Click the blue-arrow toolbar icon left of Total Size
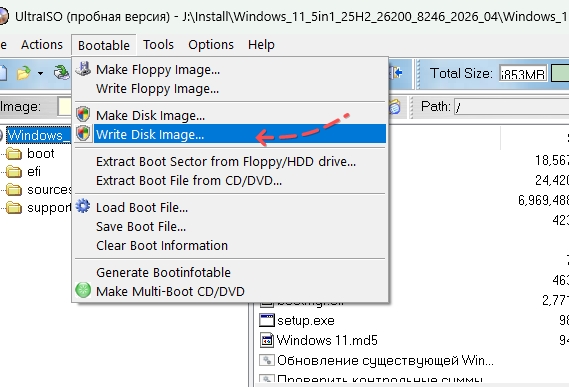 [x=396, y=73]
